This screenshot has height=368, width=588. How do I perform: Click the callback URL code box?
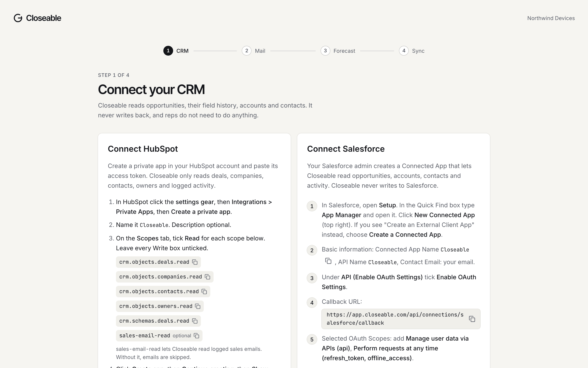point(401,319)
